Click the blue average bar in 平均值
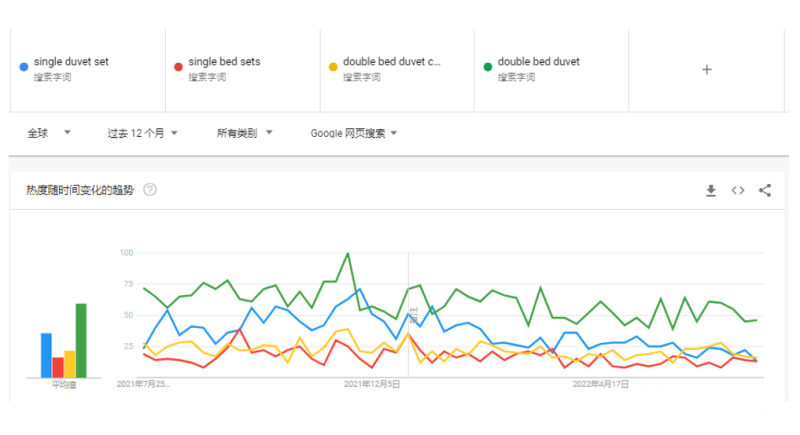 coord(46,355)
